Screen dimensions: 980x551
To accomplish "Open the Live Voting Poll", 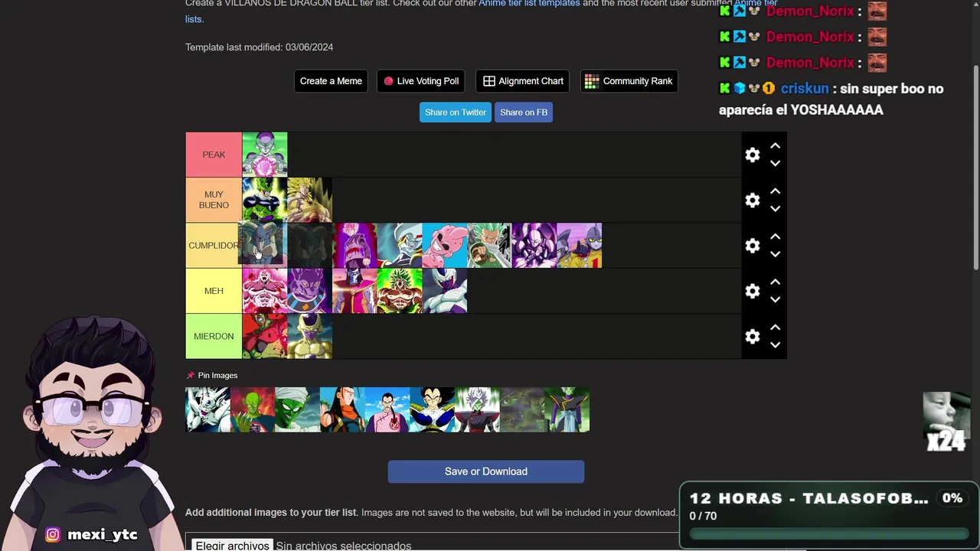I will click(421, 81).
